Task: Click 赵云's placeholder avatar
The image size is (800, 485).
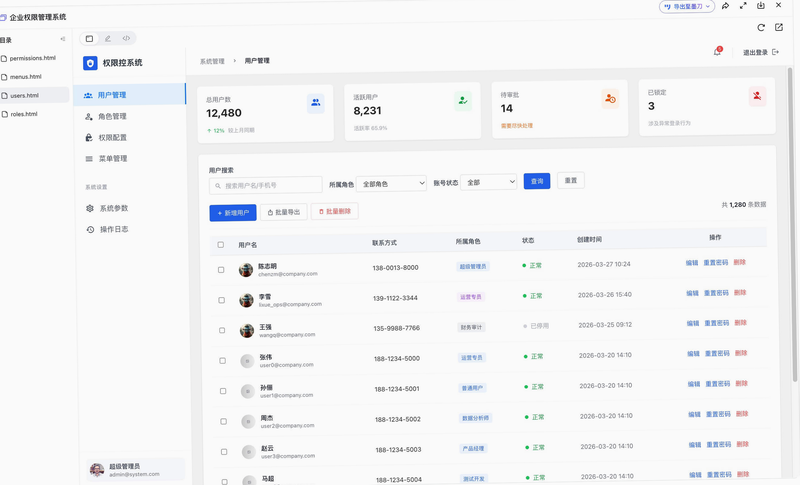Action: coord(249,452)
